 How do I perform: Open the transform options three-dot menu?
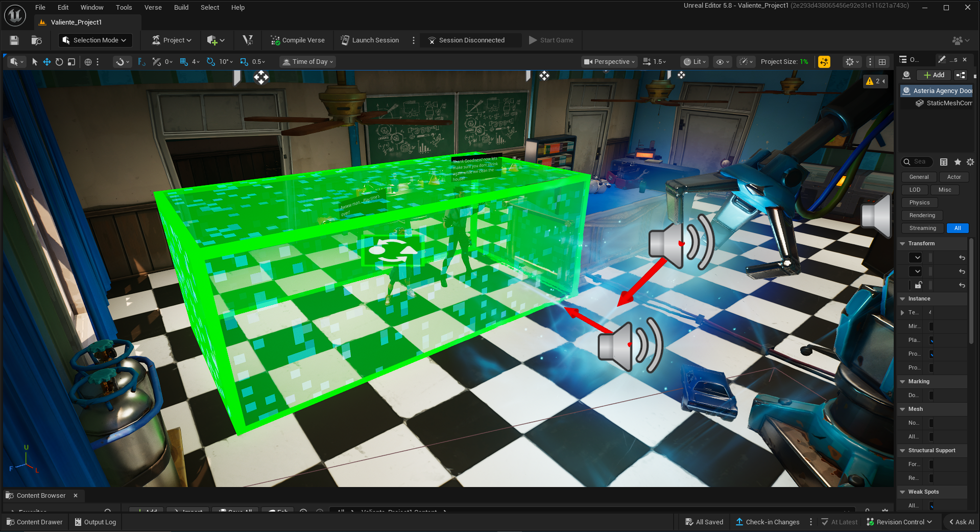[x=98, y=62]
